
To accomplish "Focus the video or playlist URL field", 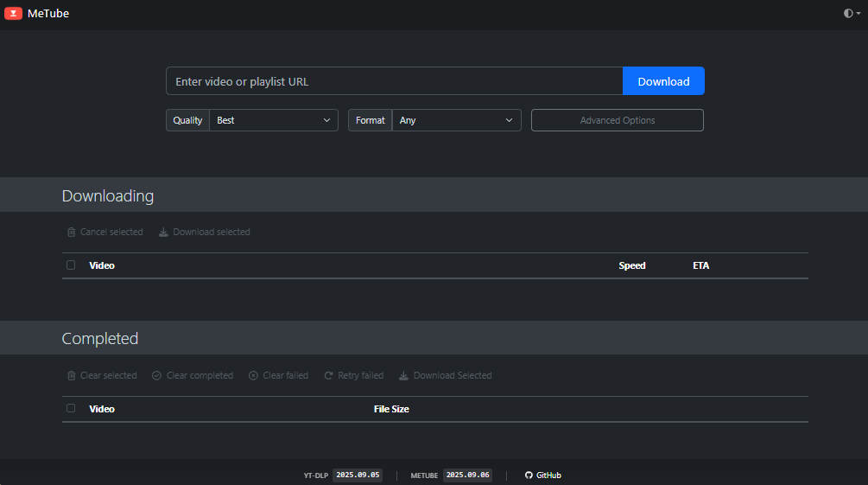I will click(394, 81).
